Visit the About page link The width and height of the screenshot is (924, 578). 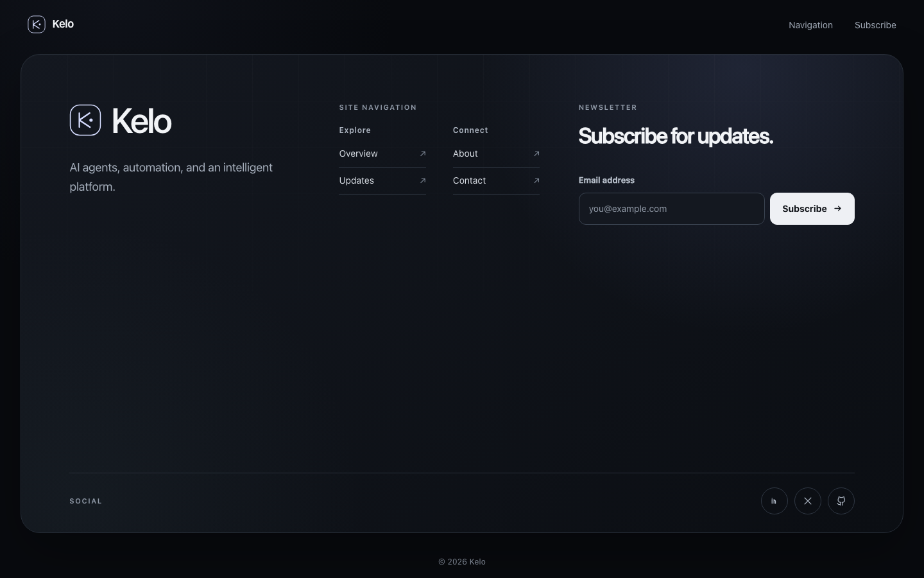coord(496,153)
